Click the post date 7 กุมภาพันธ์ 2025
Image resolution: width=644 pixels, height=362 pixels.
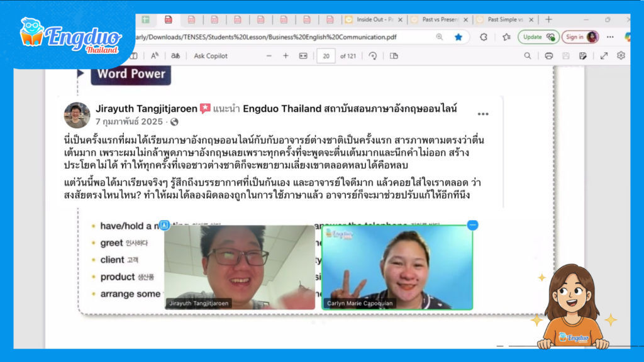point(129,121)
